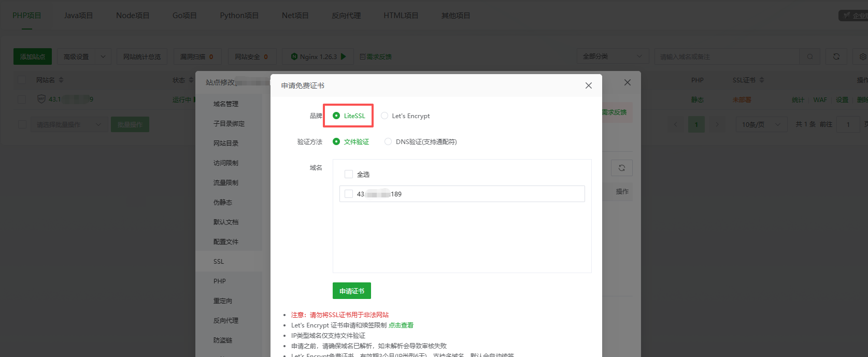Click the Nginx 1.26.3 play icon
This screenshot has height=357, width=868.
tap(343, 56)
